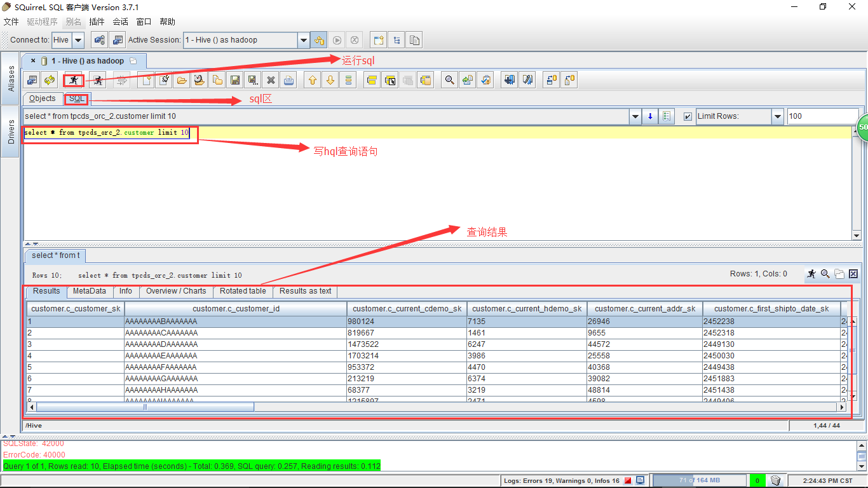Close the result tab with the X icon
This screenshot has height=488, width=868.
pos(853,274)
